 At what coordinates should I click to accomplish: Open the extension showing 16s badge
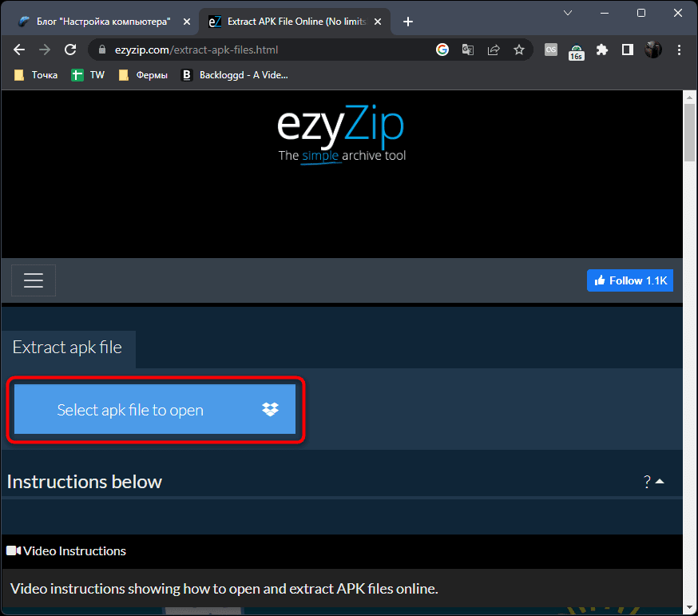577,52
